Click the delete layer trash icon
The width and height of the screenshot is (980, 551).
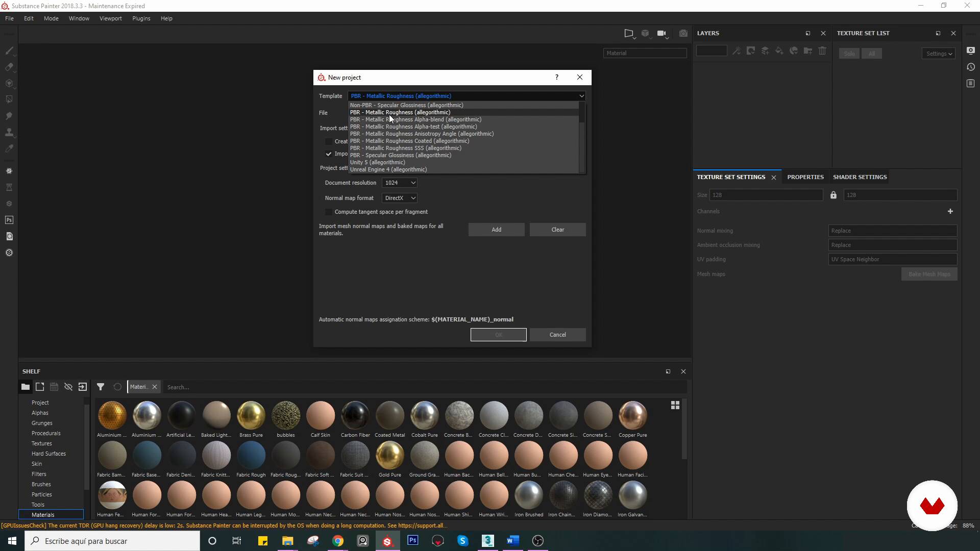[x=822, y=51]
